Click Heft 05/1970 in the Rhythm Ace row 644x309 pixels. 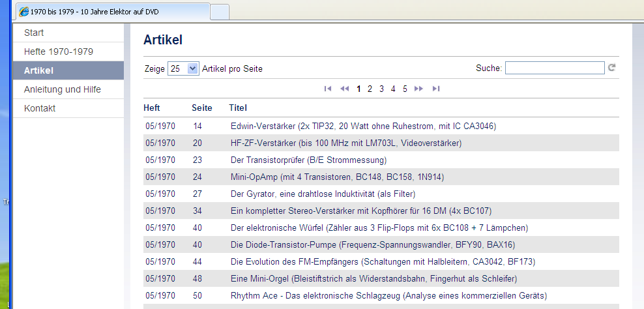tap(160, 295)
